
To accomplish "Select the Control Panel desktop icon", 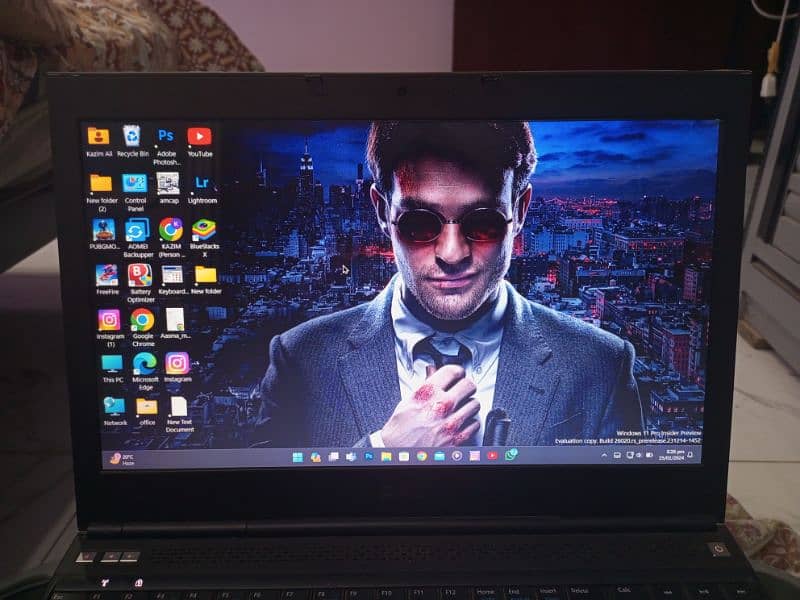I will [x=135, y=183].
